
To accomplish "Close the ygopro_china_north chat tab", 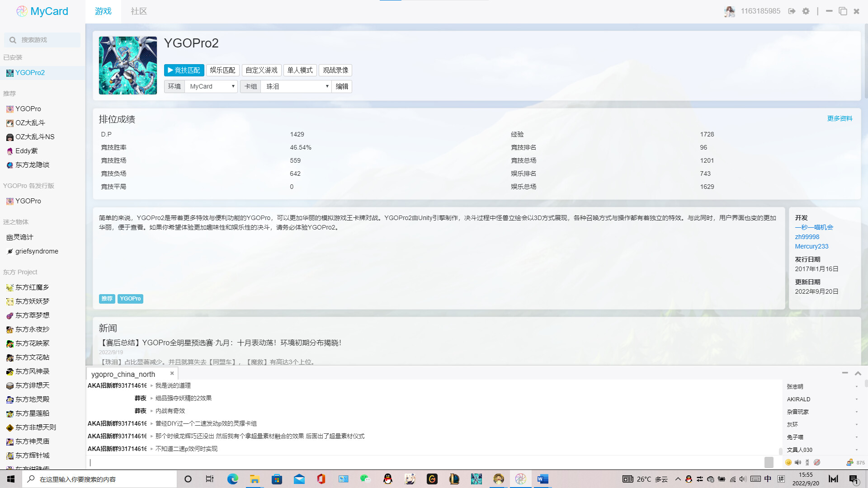I will pos(172,373).
